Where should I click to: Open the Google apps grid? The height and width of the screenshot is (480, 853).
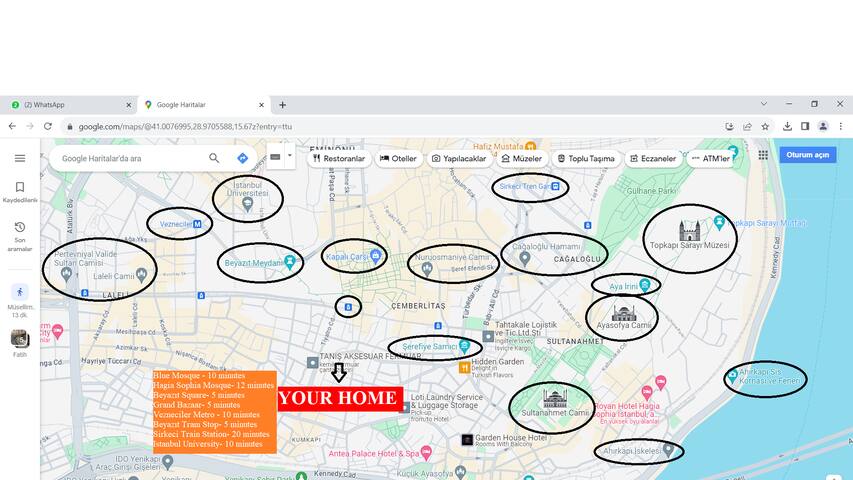[x=763, y=155]
